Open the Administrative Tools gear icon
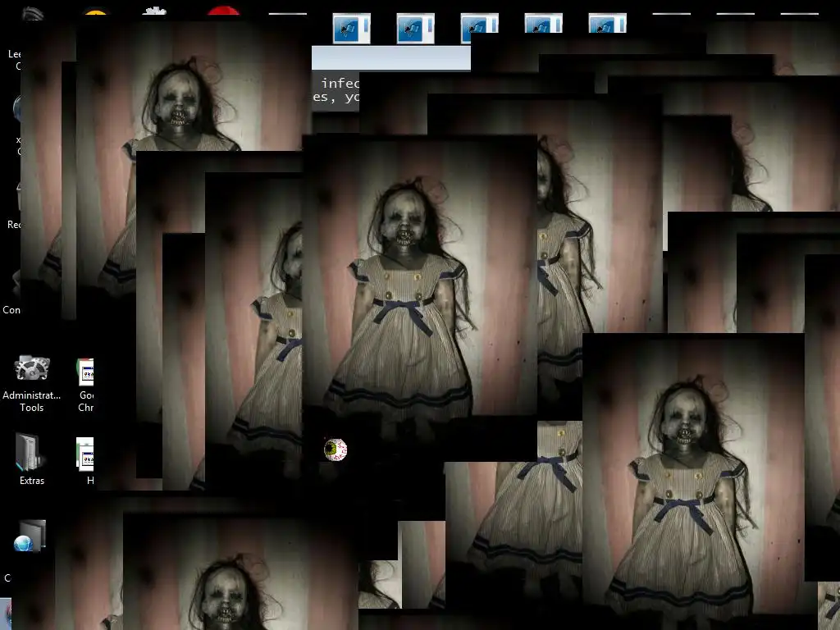This screenshot has height=630, width=840. tap(32, 368)
